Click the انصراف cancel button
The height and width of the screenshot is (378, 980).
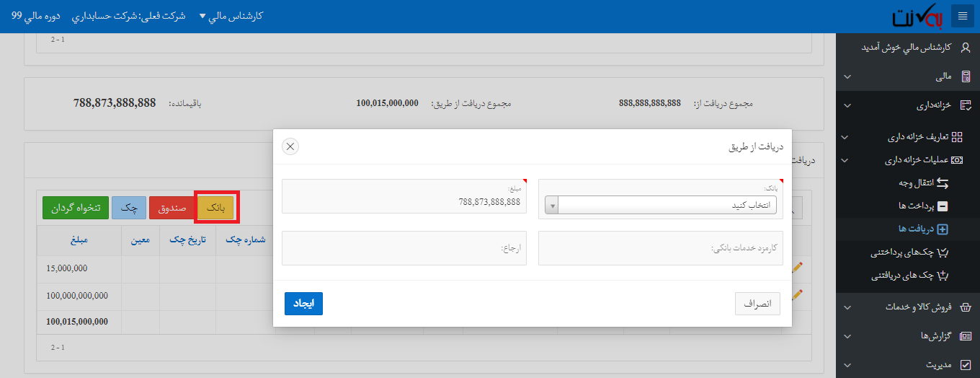tap(757, 304)
